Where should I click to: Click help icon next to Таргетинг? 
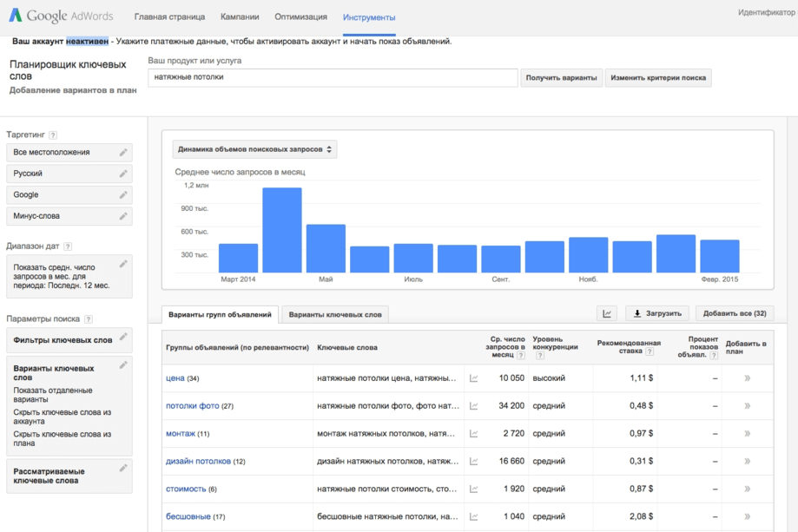(53, 135)
